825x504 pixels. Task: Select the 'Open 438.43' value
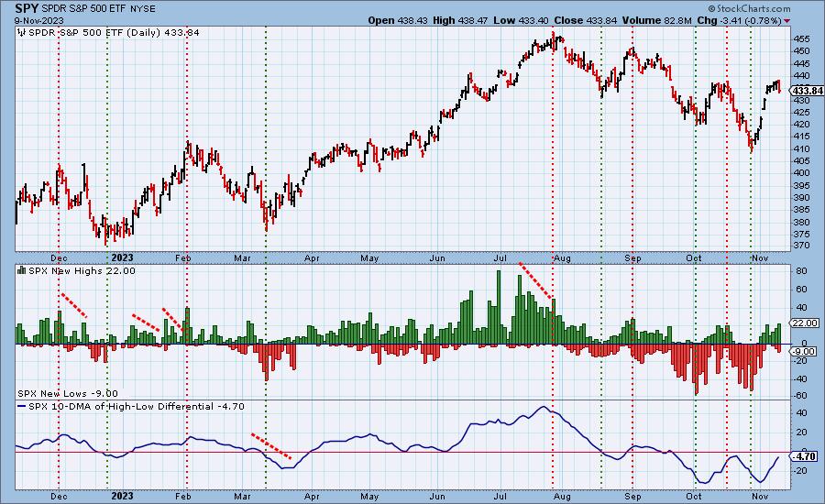[x=397, y=20]
